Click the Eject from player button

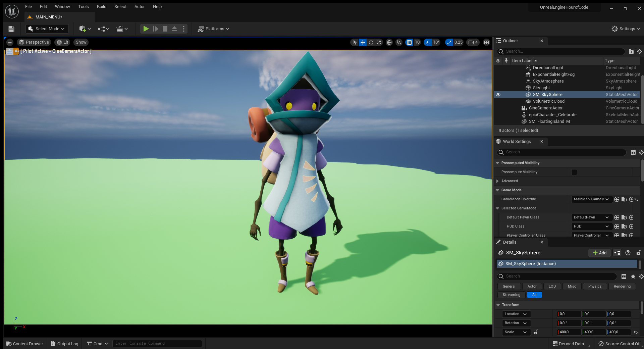[x=174, y=29]
